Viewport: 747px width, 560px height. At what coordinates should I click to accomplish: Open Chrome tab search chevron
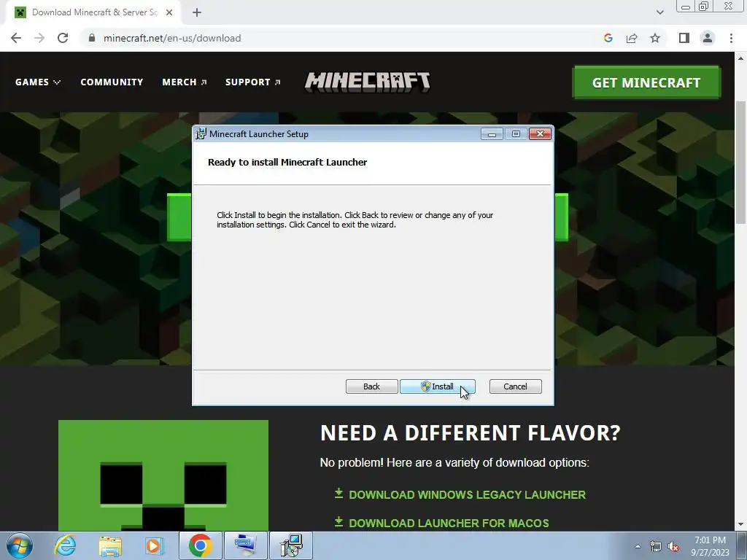point(659,12)
